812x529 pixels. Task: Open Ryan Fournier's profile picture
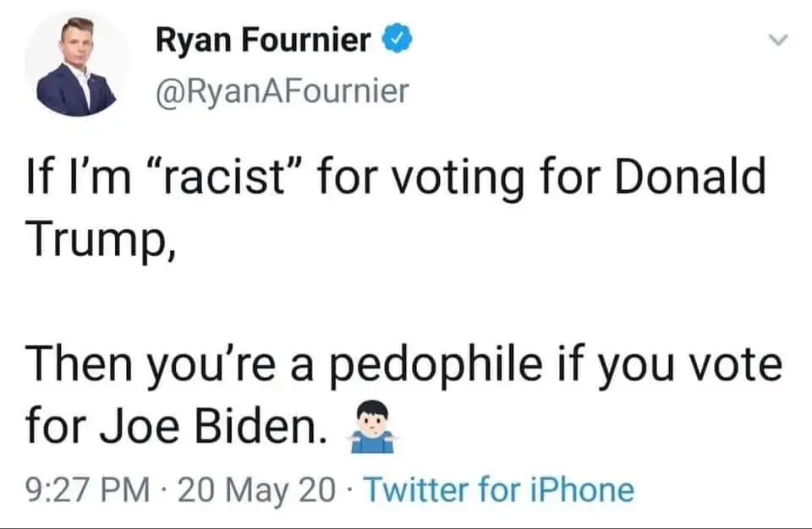(77, 67)
